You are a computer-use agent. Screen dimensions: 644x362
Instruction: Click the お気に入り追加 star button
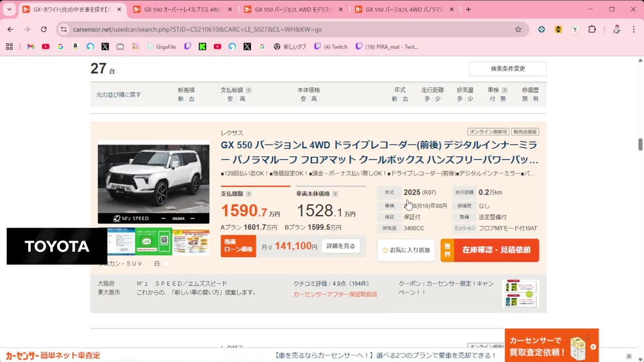click(x=406, y=250)
